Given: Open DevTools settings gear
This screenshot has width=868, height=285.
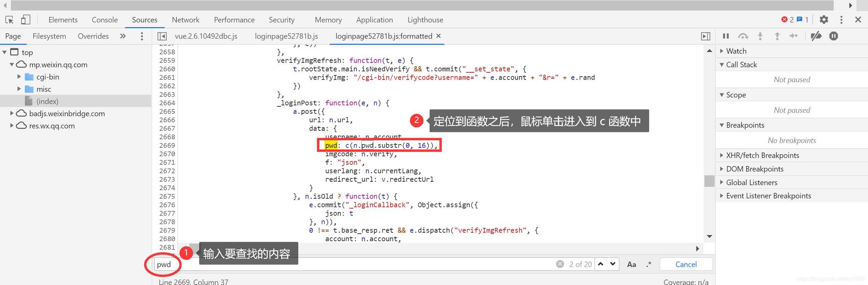Looking at the screenshot, I should coord(824,20).
